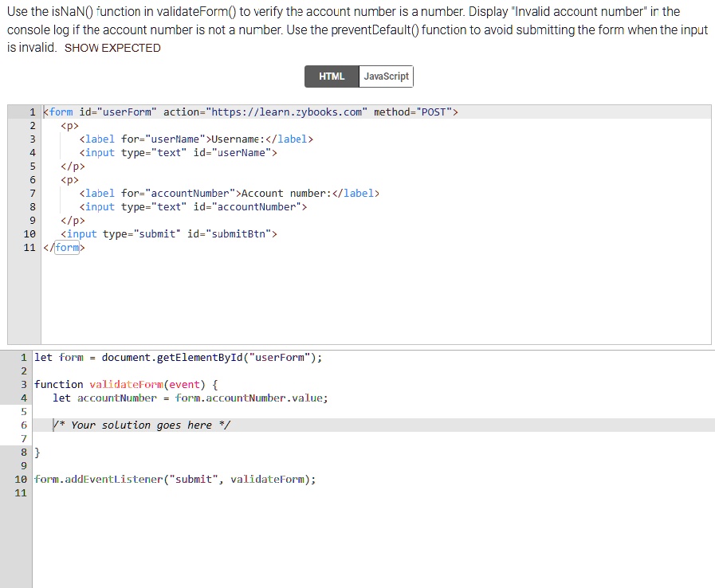715x588 pixels.
Task: Click the closing form tag on line 11
Action: [x=63, y=247]
